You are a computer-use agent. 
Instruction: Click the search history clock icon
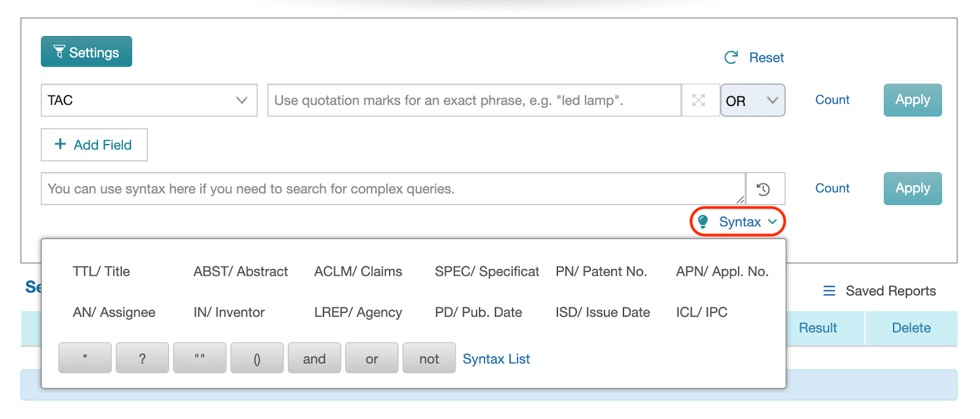click(x=763, y=189)
